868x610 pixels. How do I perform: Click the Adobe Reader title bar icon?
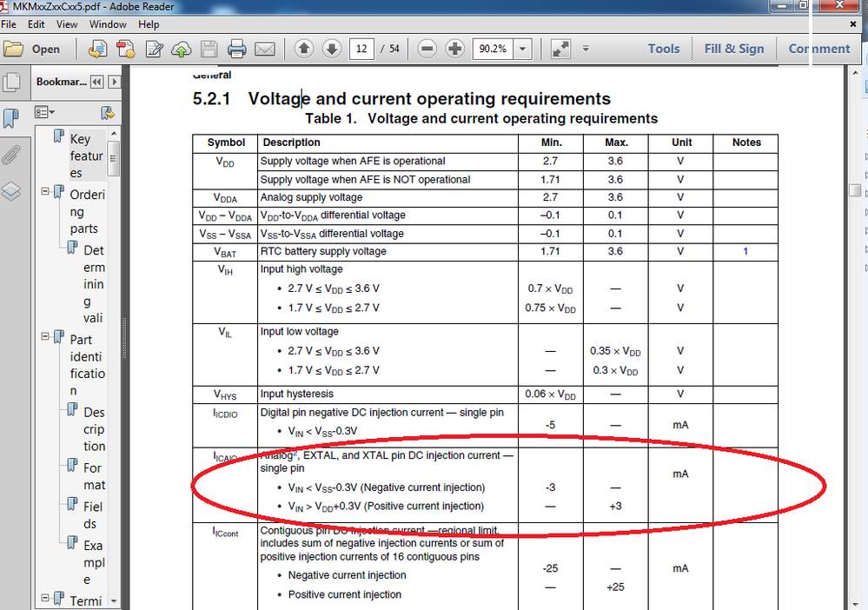pyautogui.click(x=4, y=6)
